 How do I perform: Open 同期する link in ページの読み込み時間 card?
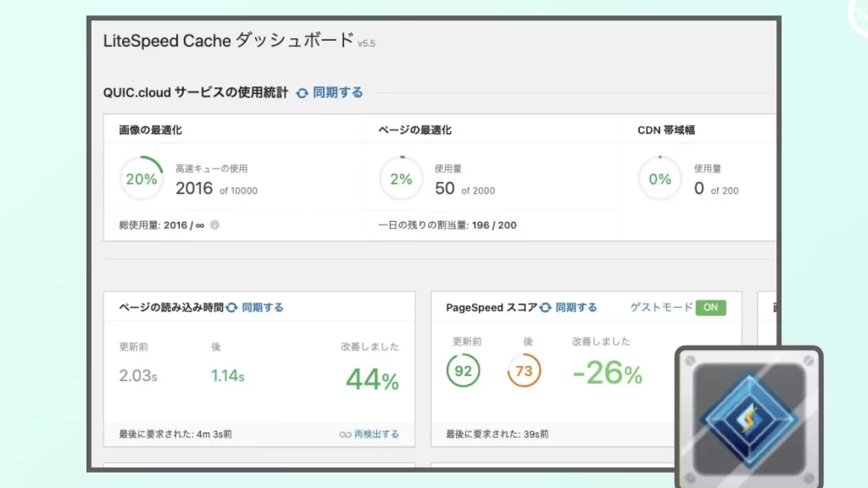263,308
